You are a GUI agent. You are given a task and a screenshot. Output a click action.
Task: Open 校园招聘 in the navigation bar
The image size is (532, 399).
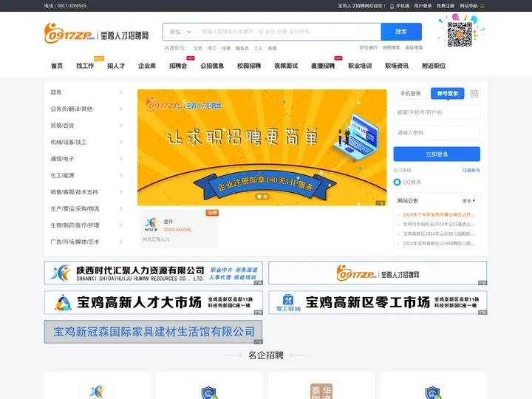pos(249,66)
